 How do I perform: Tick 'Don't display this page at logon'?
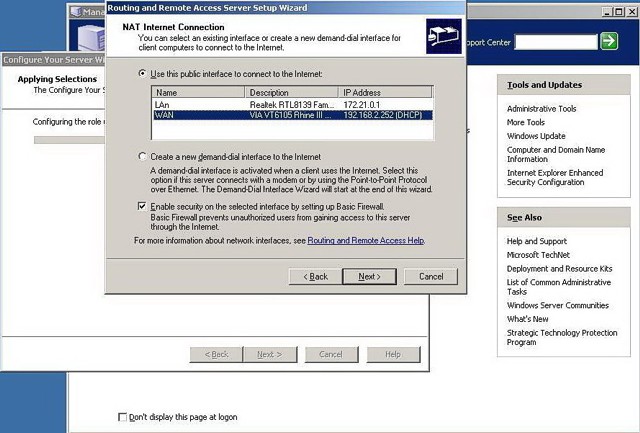click(x=122, y=417)
